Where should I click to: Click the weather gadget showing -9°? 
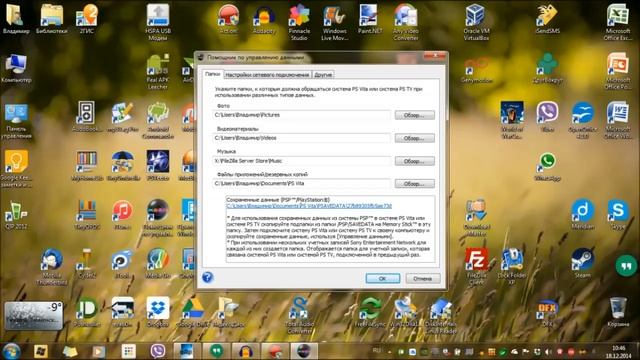(34, 316)
